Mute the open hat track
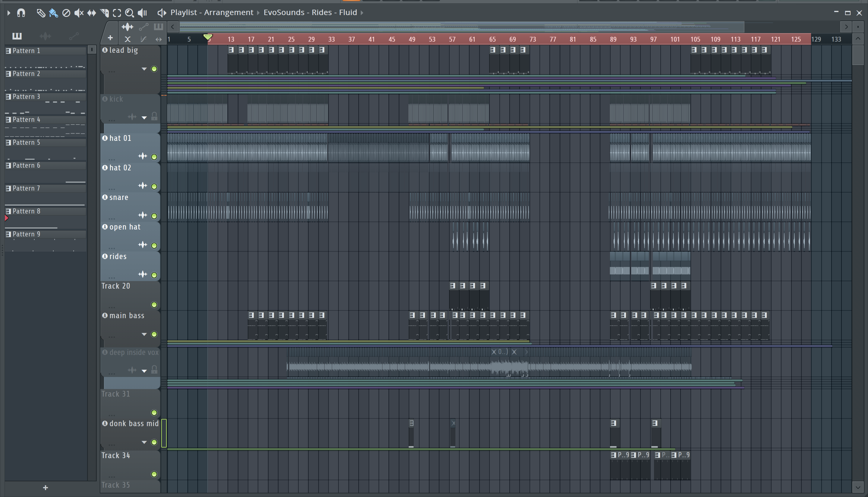The width and height of the screenshot is (868, 497). click(x=154, y=245)
